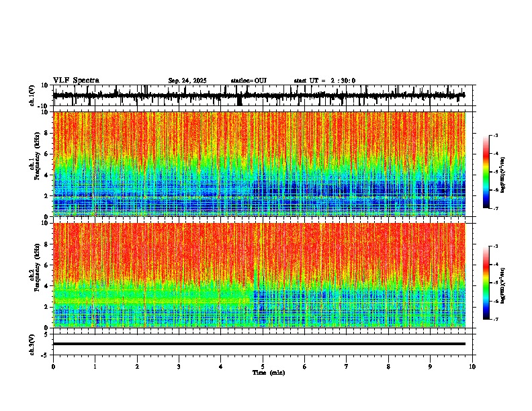532x411 pixels.
Task: Click the 'ch.3(V)' axis label
Action: tap(32, 345)
